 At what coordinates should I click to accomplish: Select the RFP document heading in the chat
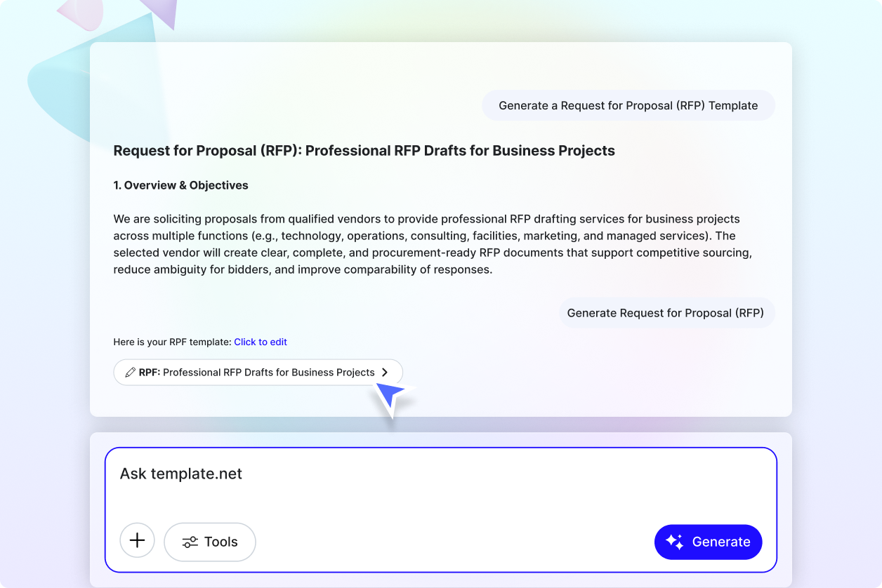coord(364,150)
